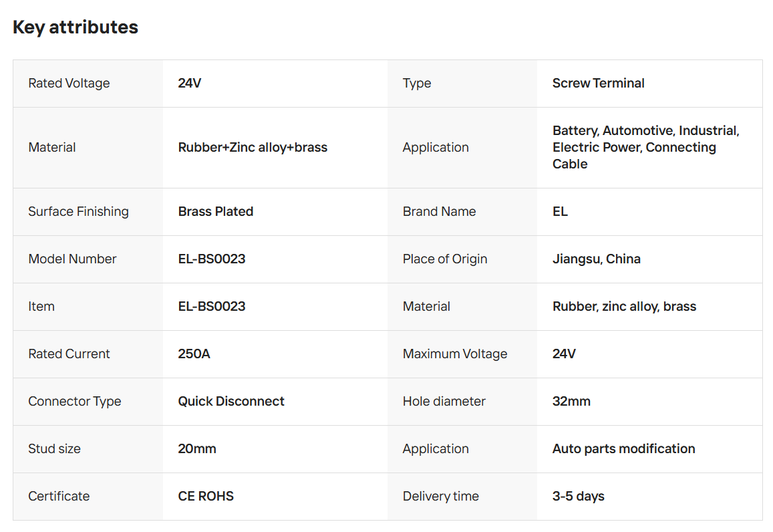The width and height of the screenshot is (773, 532).
Task: Click the Place of Origin label
Action: pyautogui.click(x=444, y=259)
